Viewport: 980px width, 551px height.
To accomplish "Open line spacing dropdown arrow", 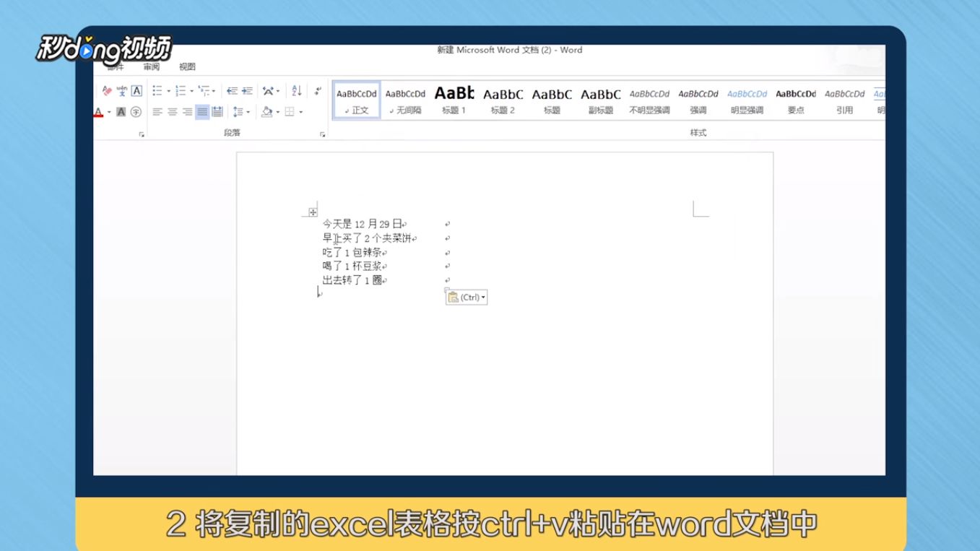I will tap(248, 112).
